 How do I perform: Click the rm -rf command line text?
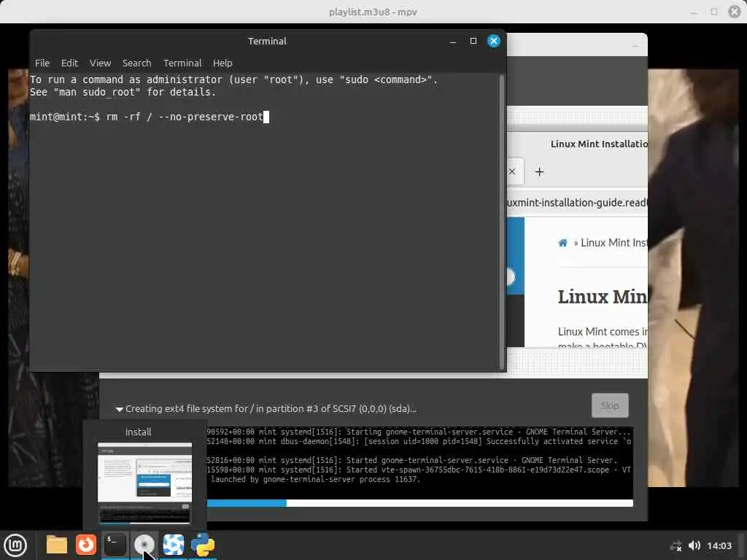tap(185, 117)
